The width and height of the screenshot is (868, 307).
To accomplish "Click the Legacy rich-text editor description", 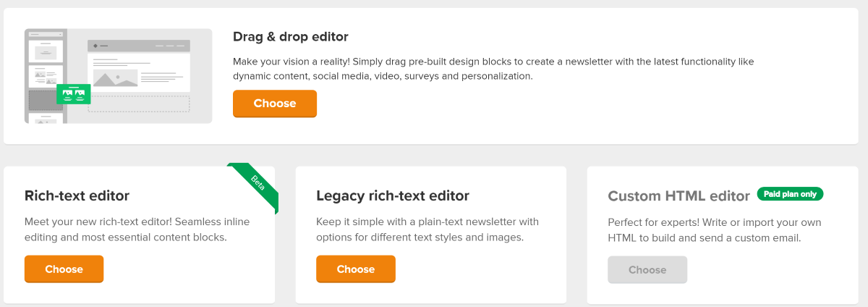I will [x=427, y=230].
